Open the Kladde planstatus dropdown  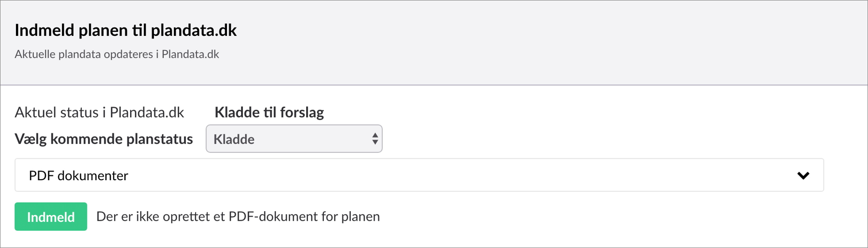[x=293, y=139]
